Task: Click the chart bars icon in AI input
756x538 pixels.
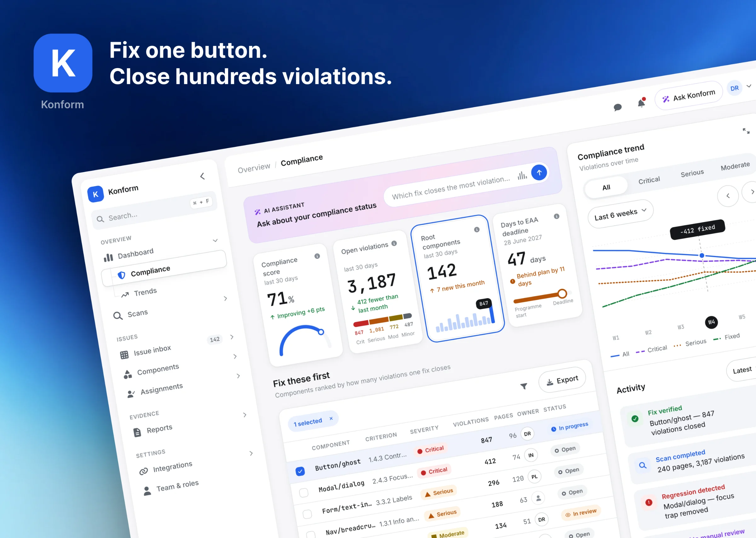Action: pyautogui.click(x=522, y=175)
